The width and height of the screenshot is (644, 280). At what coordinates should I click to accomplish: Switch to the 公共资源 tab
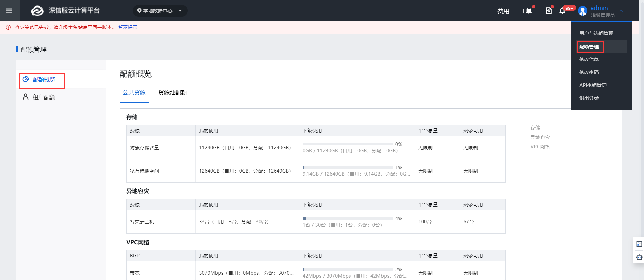tap(134, 92)
